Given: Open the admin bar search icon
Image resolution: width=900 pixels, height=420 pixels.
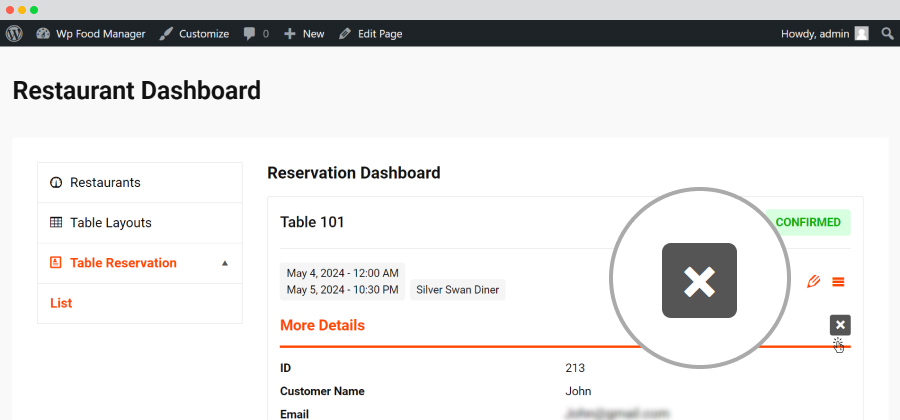Looking at the screenshot, I should (887, 34).
